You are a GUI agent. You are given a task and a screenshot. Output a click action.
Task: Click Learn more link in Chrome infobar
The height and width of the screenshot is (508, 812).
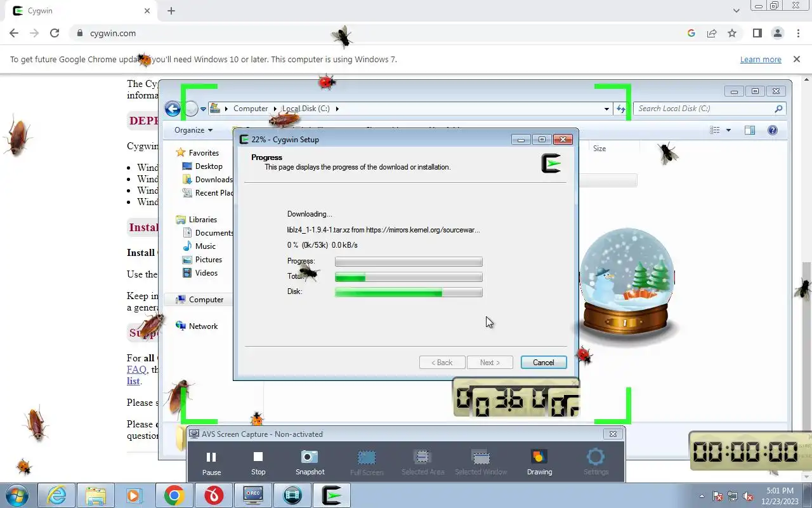tap(761, 60)
